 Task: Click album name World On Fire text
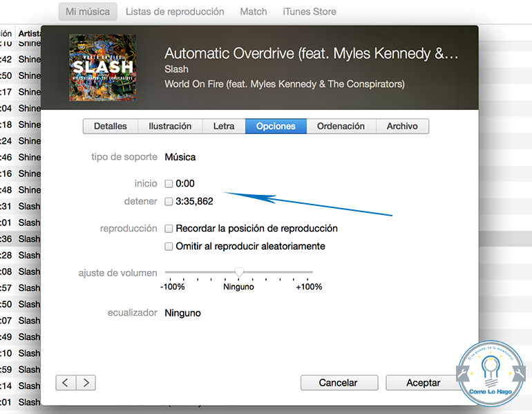(x=285, y=84)
